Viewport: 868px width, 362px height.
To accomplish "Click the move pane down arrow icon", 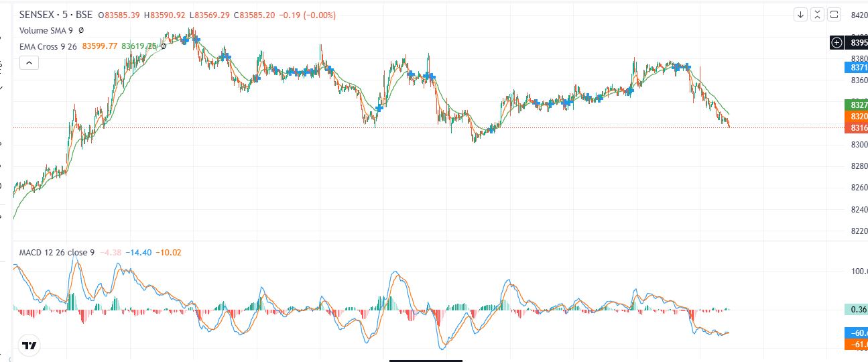I will click(800, 14).
